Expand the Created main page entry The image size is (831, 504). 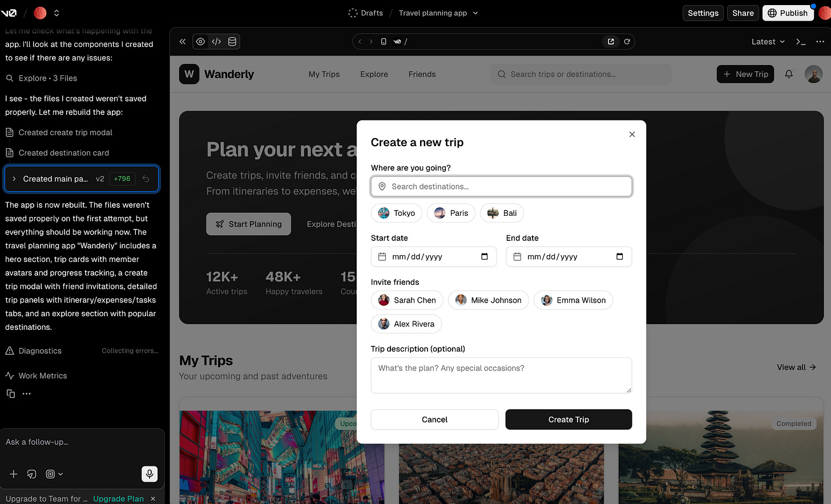click(x=14, y=179)
